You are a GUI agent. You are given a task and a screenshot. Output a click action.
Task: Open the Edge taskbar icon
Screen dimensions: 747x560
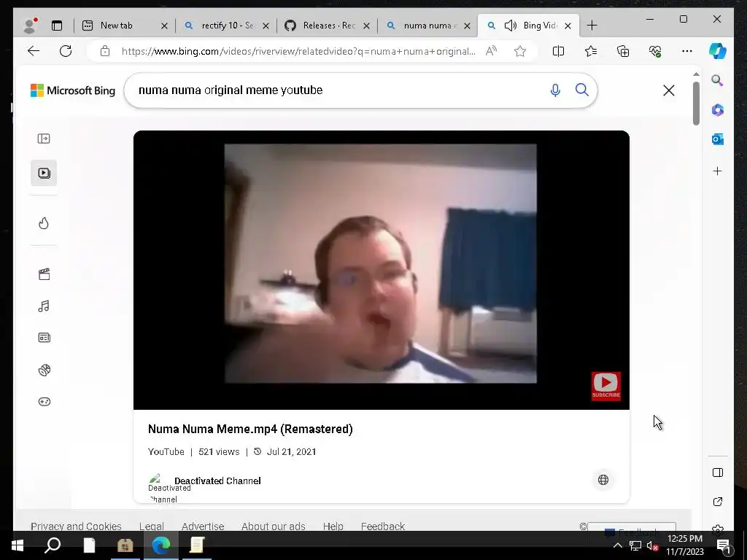click(161, 545)
